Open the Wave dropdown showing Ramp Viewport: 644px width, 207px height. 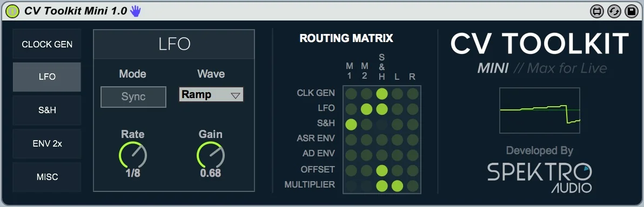click(x=211, y=95)
